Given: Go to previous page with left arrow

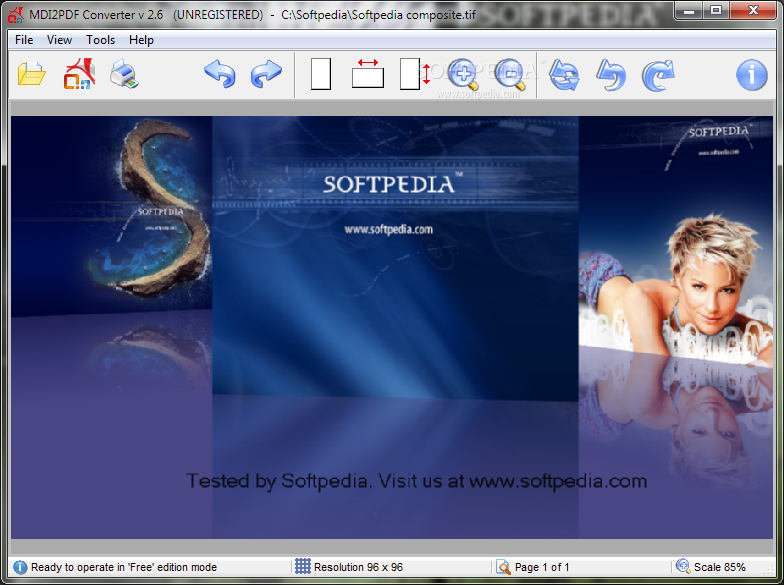Looking at the screenshot, I should coord(220,74).
